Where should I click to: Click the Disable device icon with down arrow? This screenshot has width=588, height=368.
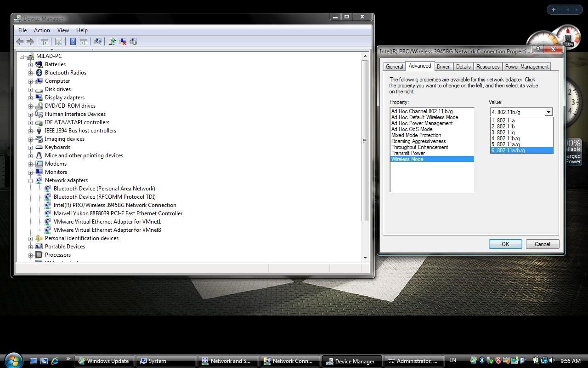133,42
